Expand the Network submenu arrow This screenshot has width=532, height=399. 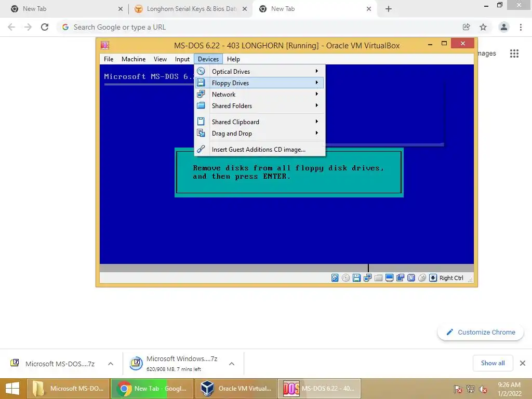(x=316, y=94)
